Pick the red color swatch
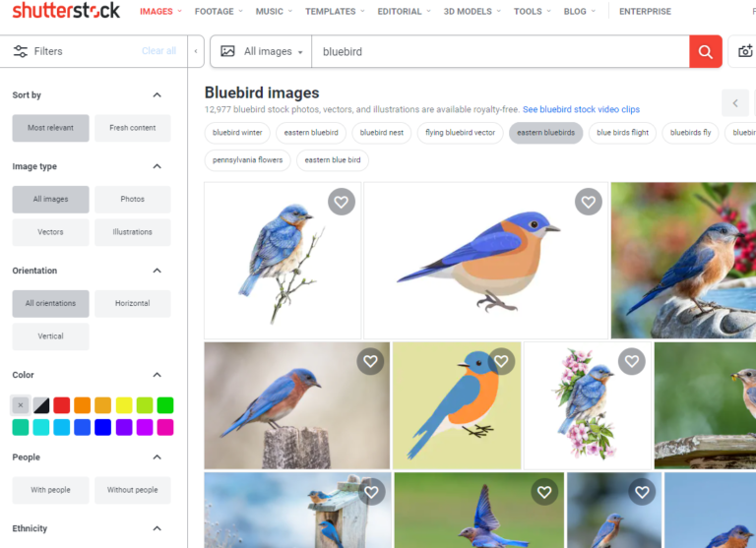Viewport: 756px width, 548px height. [62, 405]
